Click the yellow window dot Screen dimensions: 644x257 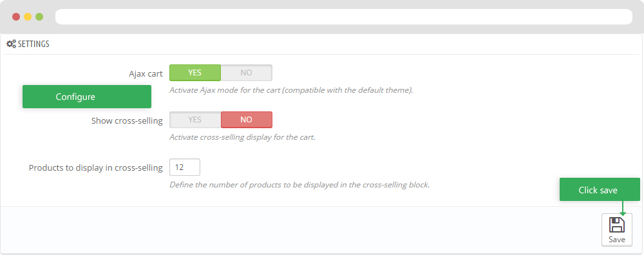(28, 17)
